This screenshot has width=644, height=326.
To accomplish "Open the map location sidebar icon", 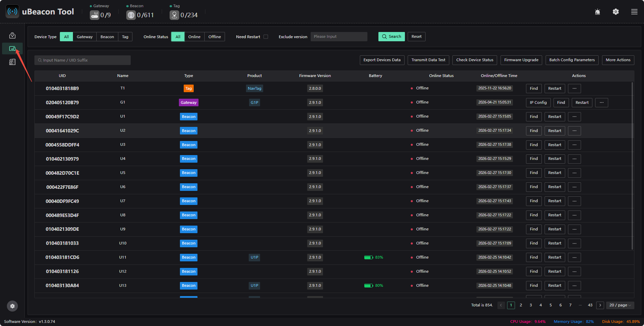I will tap(12, 35).
